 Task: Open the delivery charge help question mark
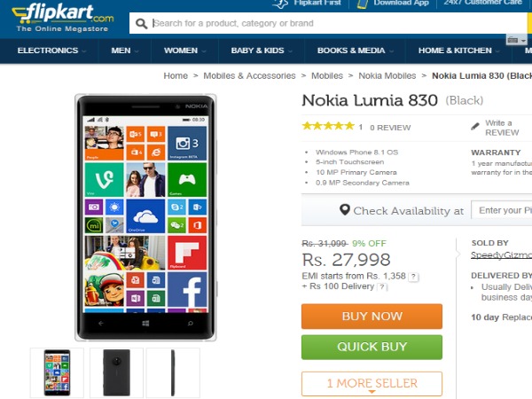point(382,287)
